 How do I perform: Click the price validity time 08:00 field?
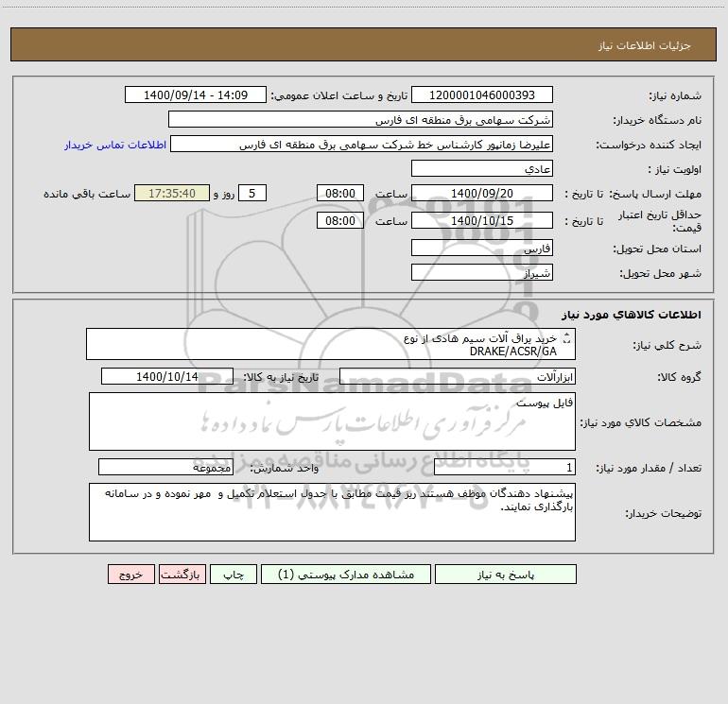339,220
